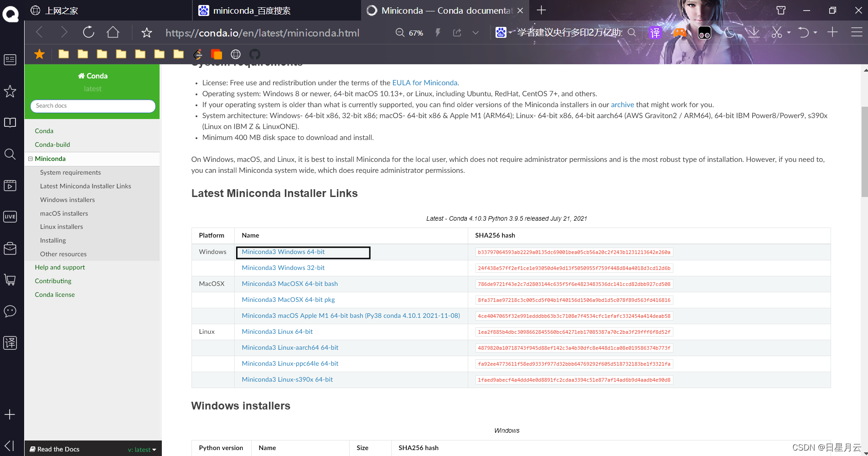This screenshot has height=456, width=868.
Task: Open the reading book icon in the sidebar
Action: pos(10,123)
